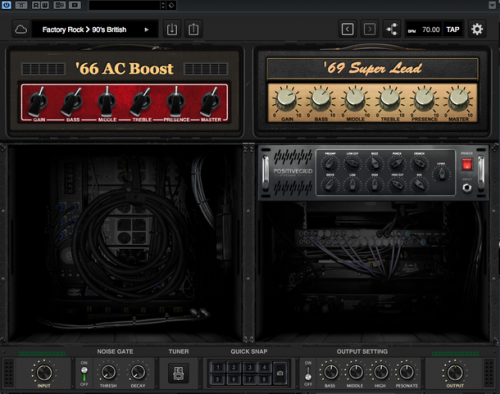Screen dimensions: 500x394
Task: Select Quick Snap slot 6
Action: click(234, 379)
